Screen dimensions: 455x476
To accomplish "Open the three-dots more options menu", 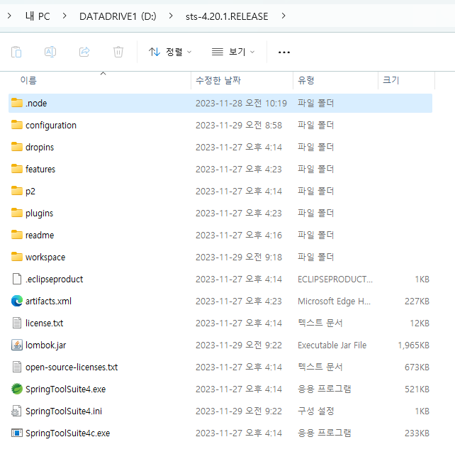I will pos(284,52).
